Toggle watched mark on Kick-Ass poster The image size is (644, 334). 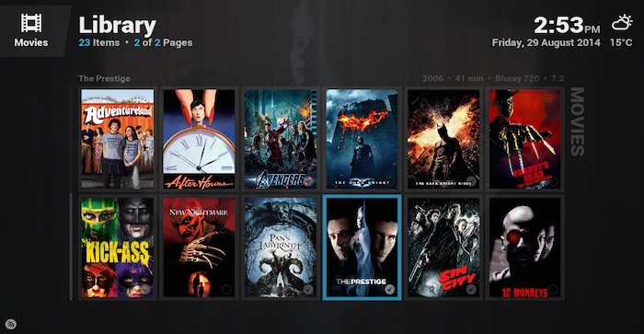145,289
